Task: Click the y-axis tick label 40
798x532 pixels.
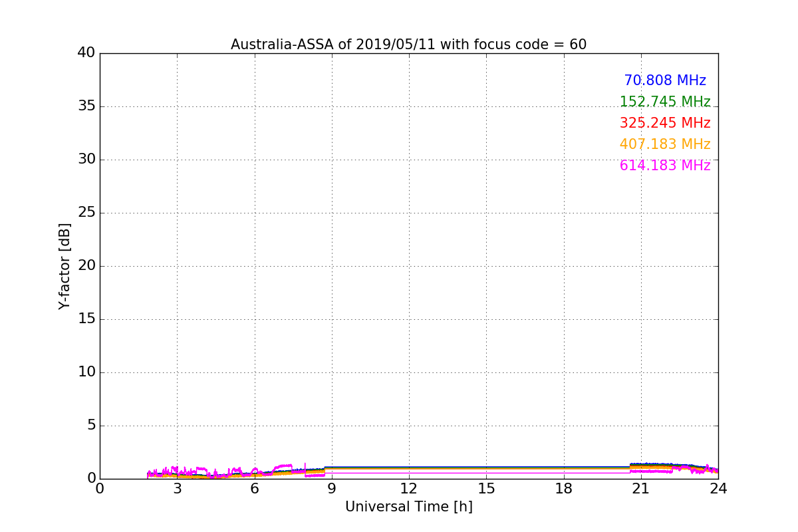Action: [86, 53]
